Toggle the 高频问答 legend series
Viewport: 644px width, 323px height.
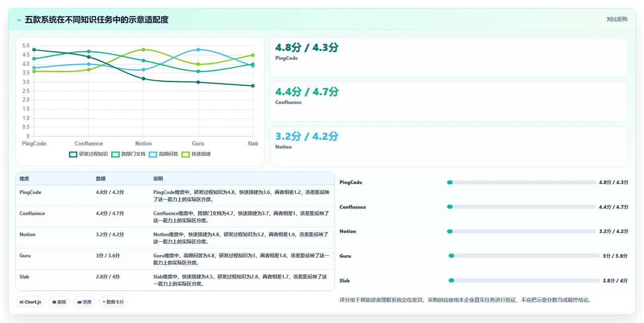pyautogui.click(x=163, y=154)
